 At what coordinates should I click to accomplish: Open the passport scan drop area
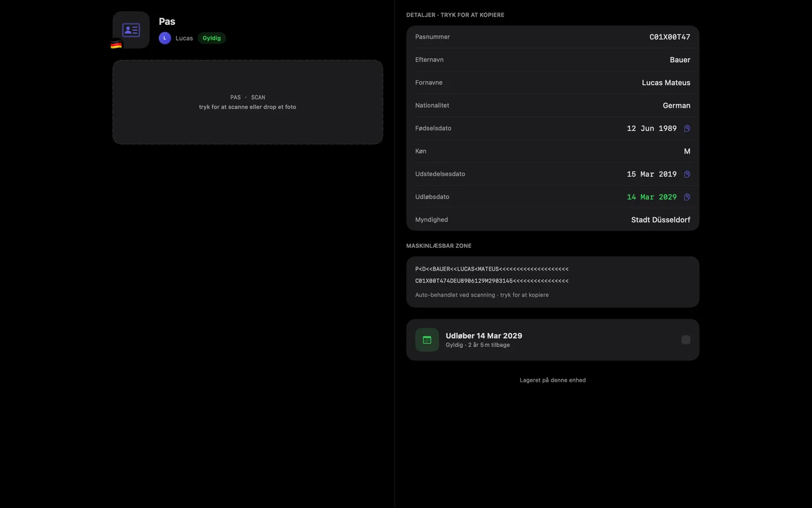tap(248, 102)
